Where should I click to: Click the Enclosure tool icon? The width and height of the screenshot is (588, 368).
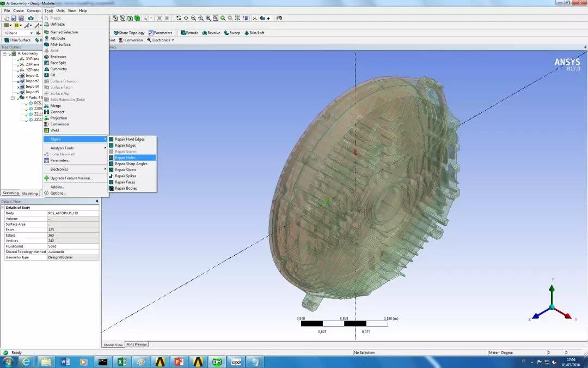pos(46,57)
